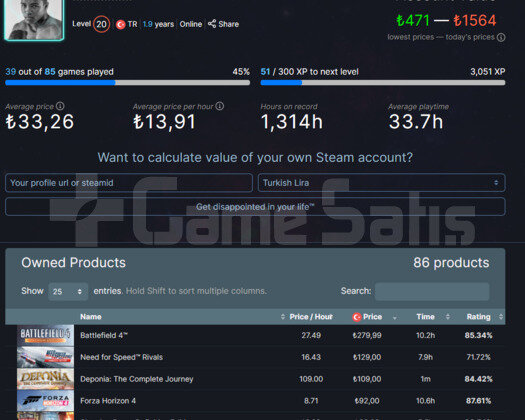The height and width of the screenshot is (420, 525).
Task: Click the profile avatar picture
Action: pos(34,19)
